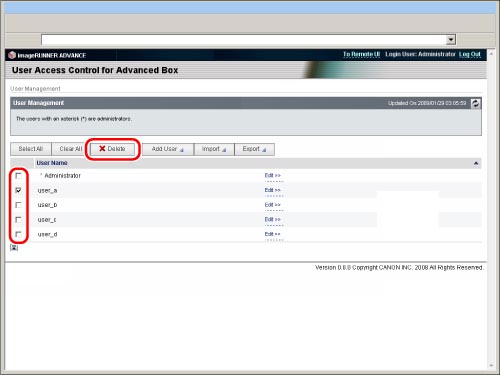This screenshot has width=500, height=375.
Task: Open Edit for Administrator
Action: tap(273, 176)
